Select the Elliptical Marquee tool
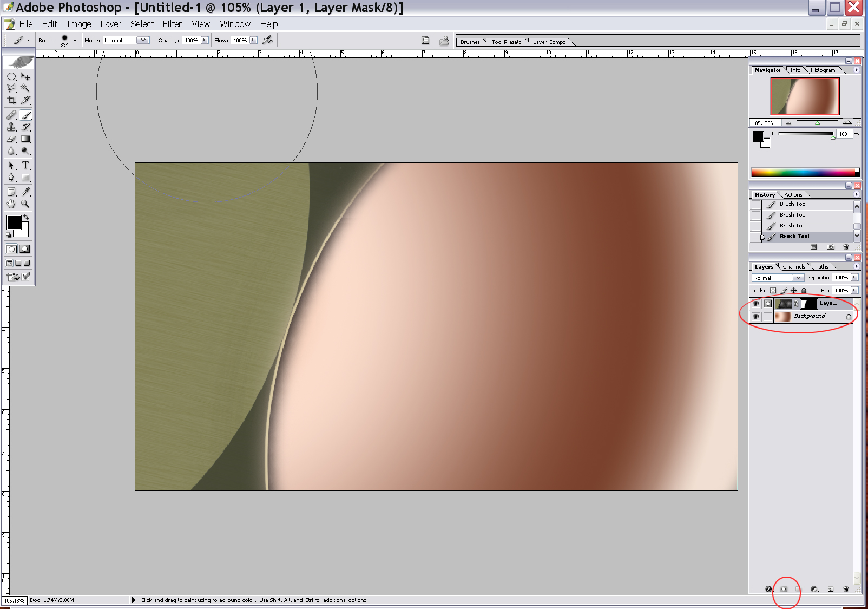 11,76
